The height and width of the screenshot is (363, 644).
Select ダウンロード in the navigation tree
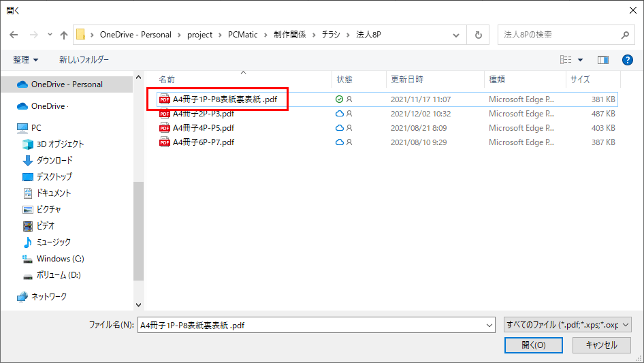coord(54,160)
